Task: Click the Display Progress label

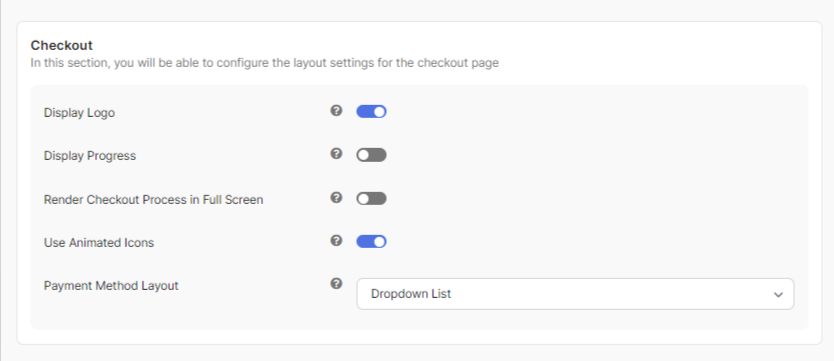Action: click(90, 156)
